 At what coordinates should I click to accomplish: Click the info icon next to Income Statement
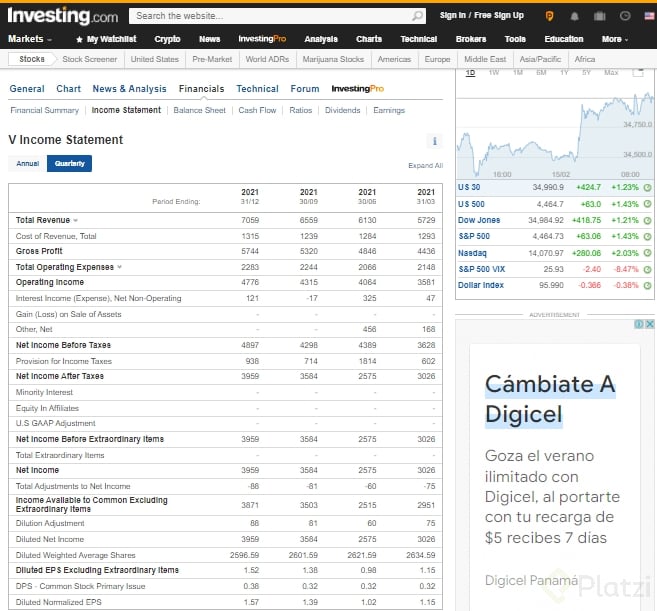coord(435,141)
